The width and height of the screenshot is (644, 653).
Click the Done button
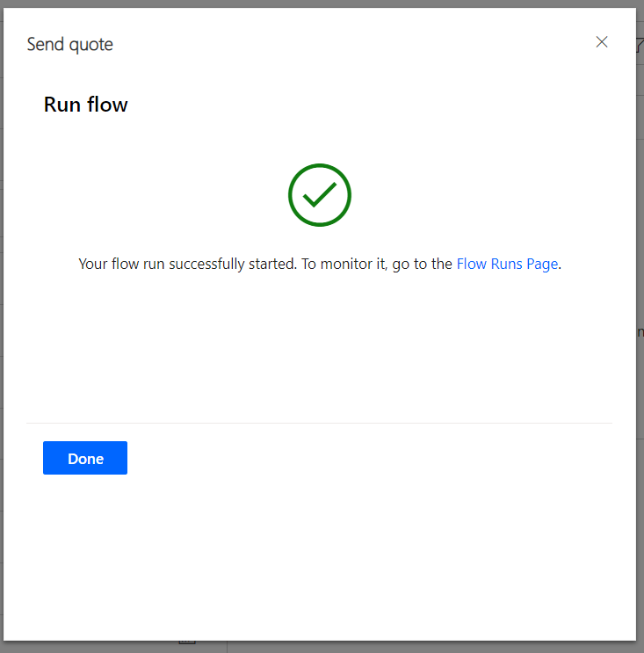click(x=85, y=458)
